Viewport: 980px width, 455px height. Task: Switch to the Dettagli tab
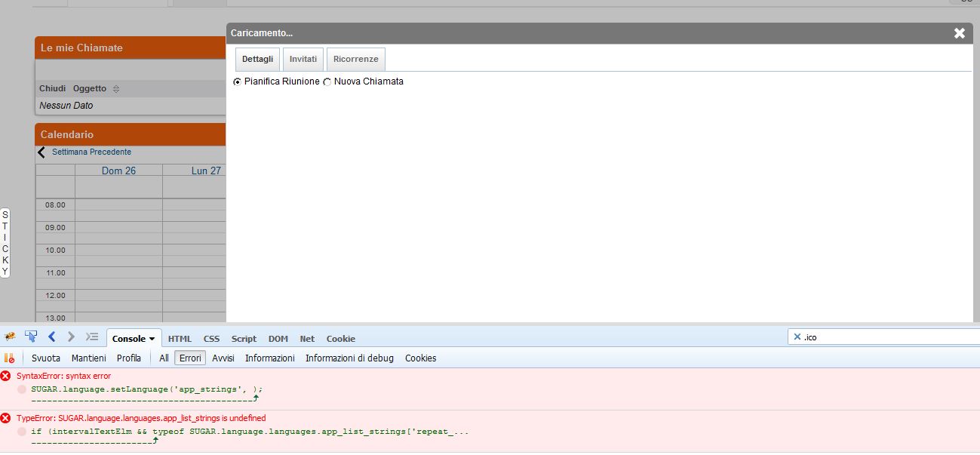point(257,59)
